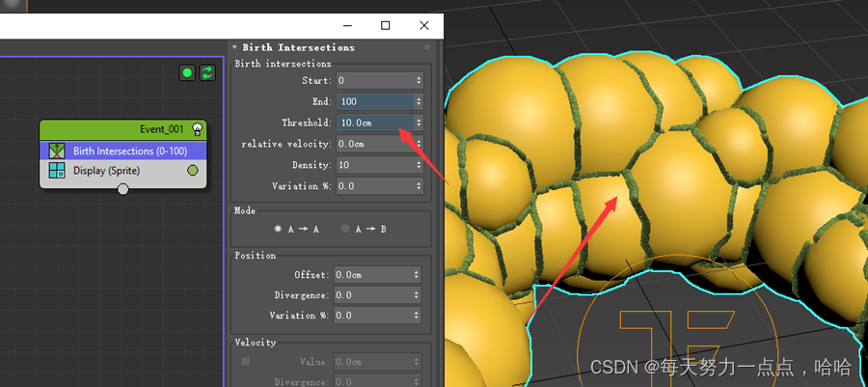Select the A → B mode radio button
Viewport: 868px width, 387px height.
pyautogui.click(x=345, y=229)
